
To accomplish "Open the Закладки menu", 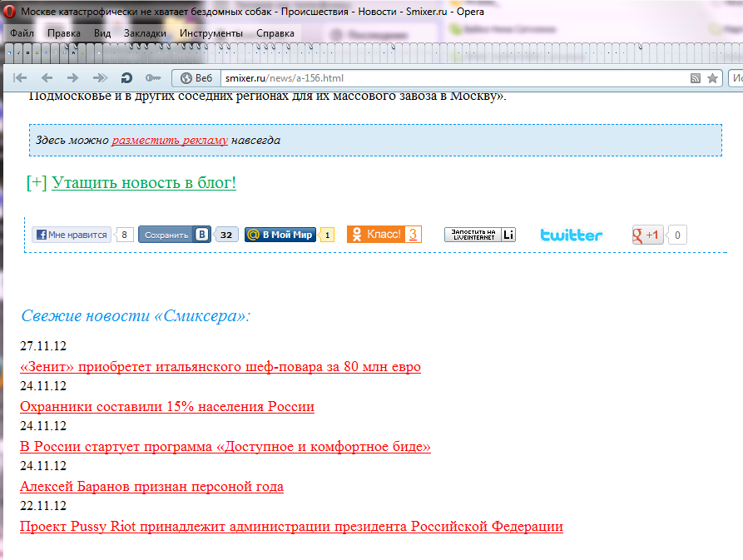I will point(145,33).
